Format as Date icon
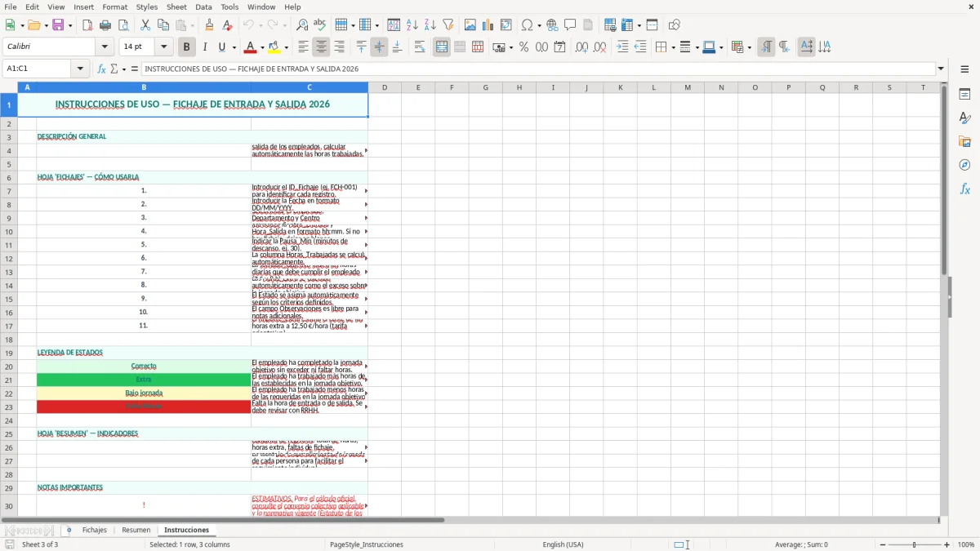 coord(559,47)
